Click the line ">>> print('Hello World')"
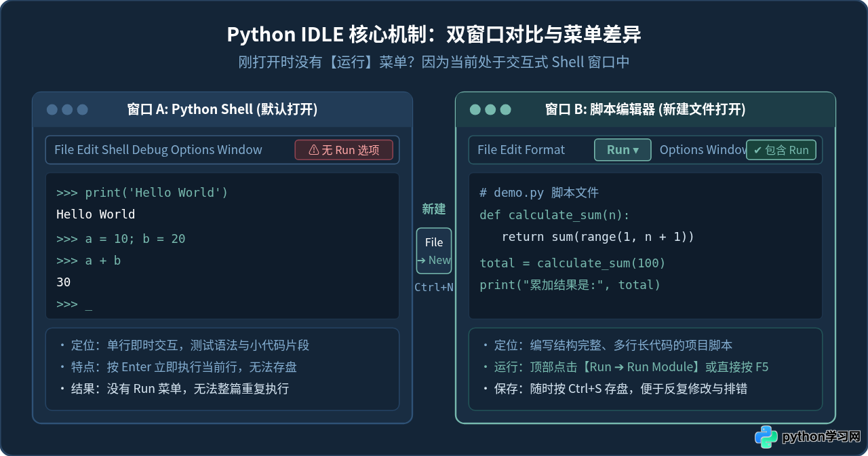868x456 pixels. click(142, 193)
